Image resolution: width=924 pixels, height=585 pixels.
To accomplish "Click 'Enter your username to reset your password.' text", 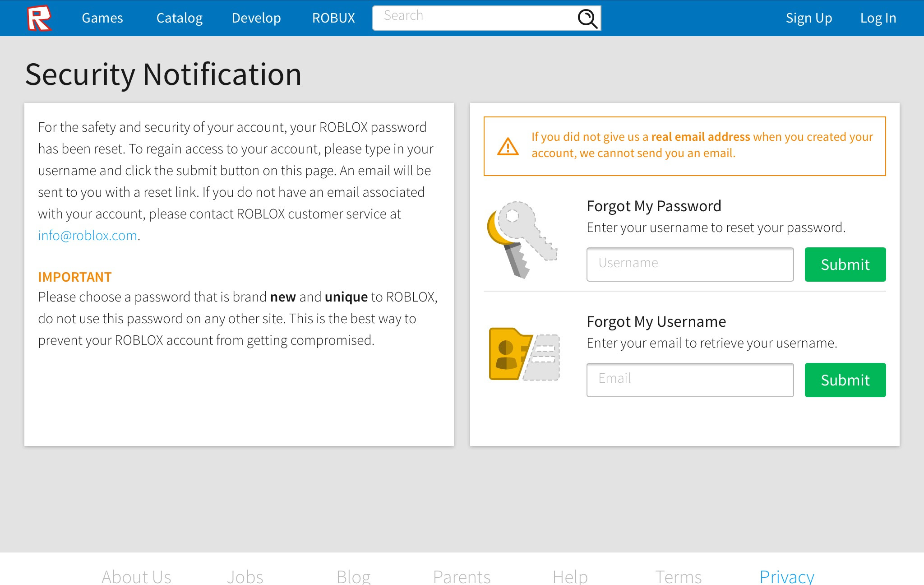I will pos(716,227).
